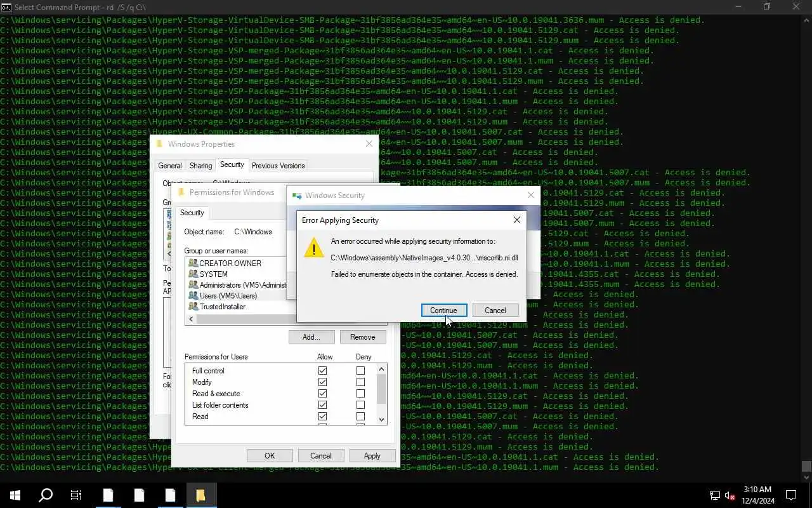Click Cancel in Error Applying Security dialog

pos(495,311)
